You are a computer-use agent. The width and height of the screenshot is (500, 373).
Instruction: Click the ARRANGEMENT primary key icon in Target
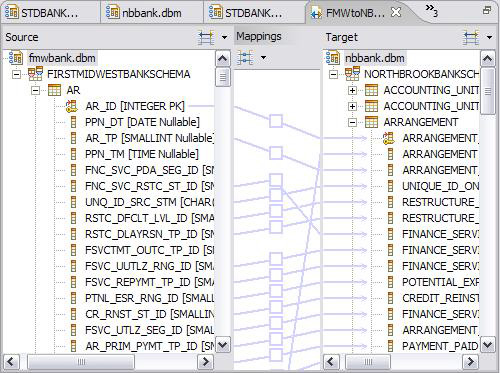coord(388,138)
